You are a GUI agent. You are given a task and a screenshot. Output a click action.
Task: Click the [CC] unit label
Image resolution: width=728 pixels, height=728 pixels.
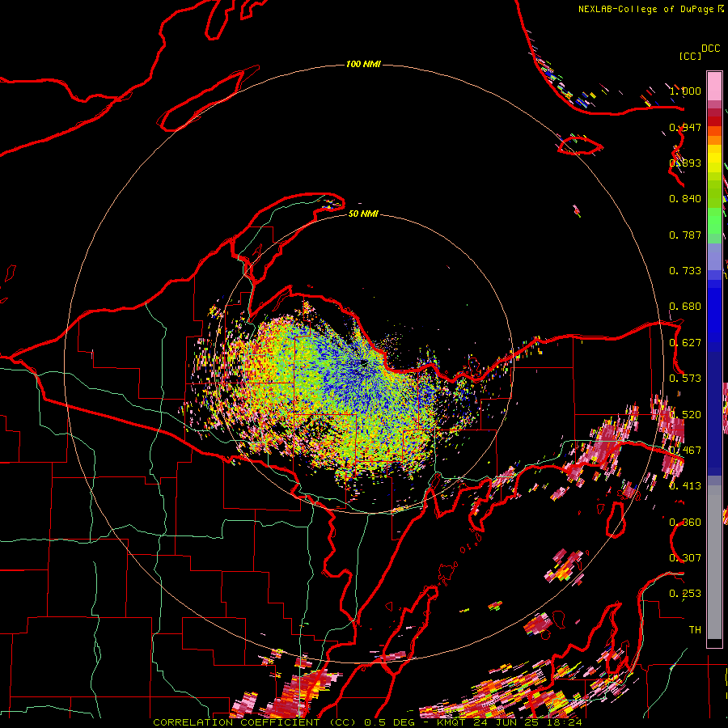click(x=691, y=56)
